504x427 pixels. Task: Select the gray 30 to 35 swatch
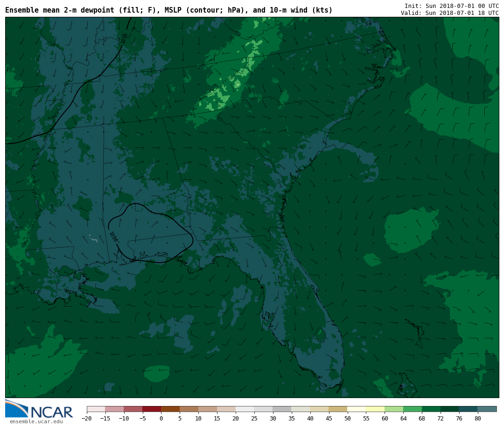point(282,409)
